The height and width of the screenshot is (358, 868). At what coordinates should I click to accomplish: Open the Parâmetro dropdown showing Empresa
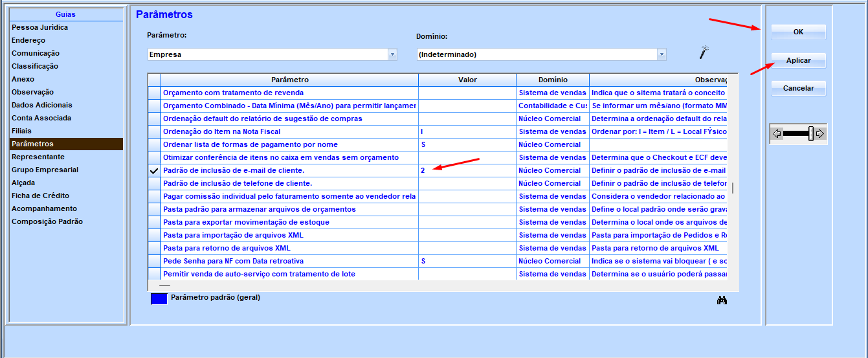pyautogui.click(x=392, y=54)
